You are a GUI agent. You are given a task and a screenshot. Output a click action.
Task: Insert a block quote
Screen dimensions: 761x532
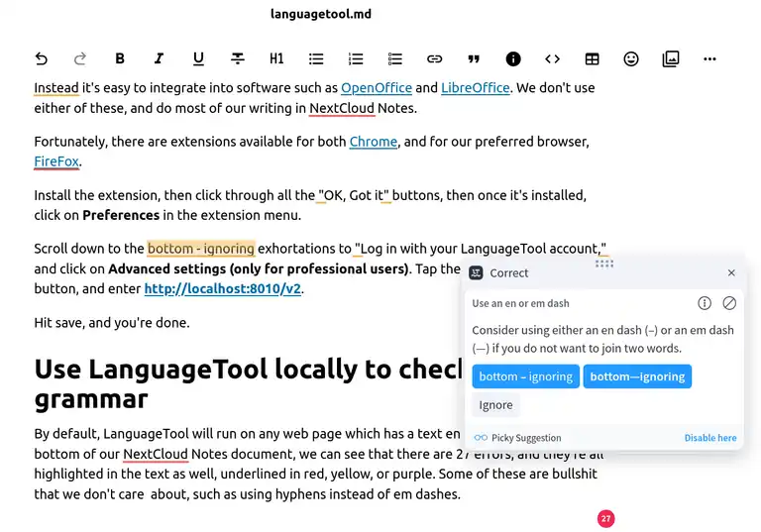(474, 58)
